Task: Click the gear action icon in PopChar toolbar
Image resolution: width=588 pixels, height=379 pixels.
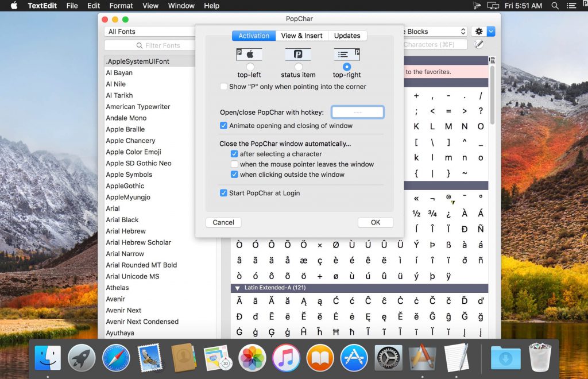Action: 479,32
